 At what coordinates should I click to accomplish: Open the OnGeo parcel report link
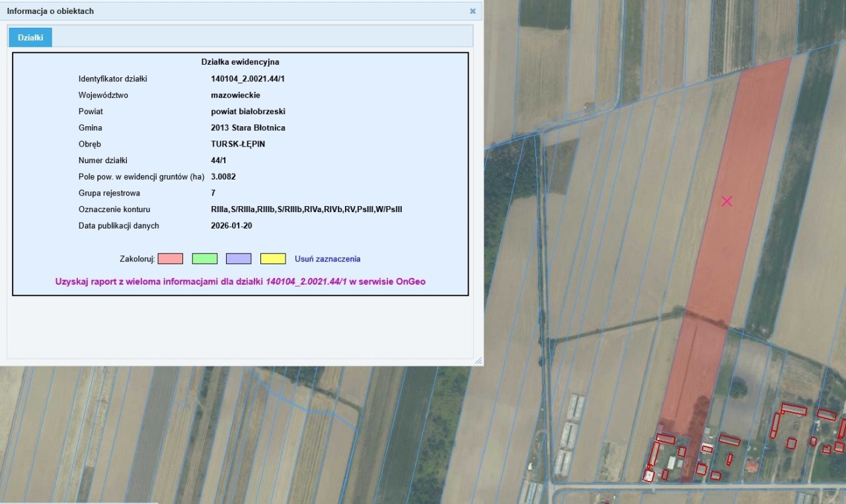(x=241, y=281)
